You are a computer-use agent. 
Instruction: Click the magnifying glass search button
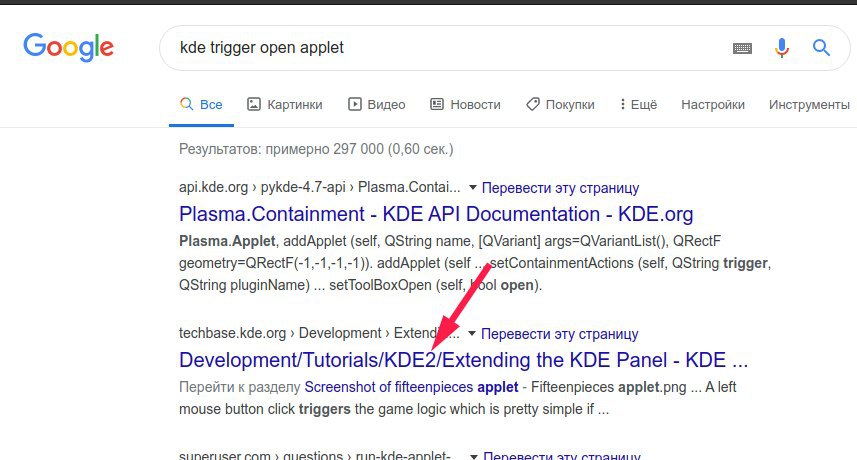(821, 48)
